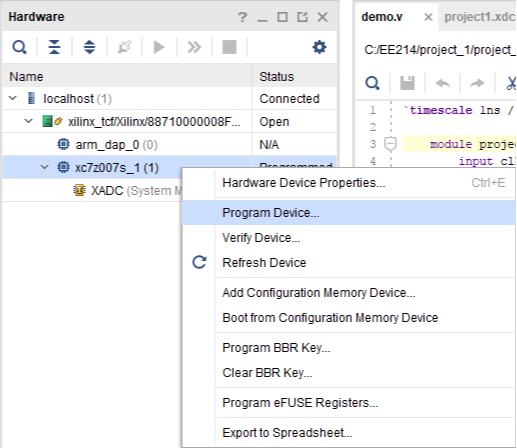Maximize the Hardware panel

[x=282, y=17]
